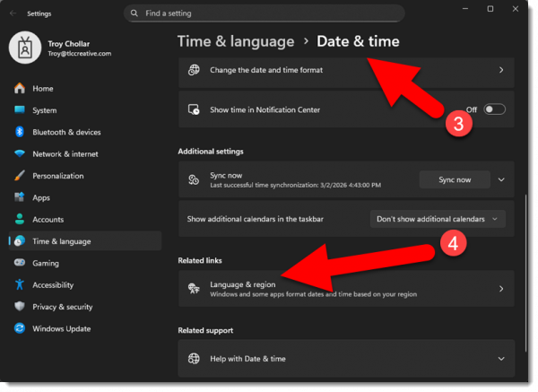Expand Help with Date & time
The width and height of the screenshot is (538, 392).
345,359
